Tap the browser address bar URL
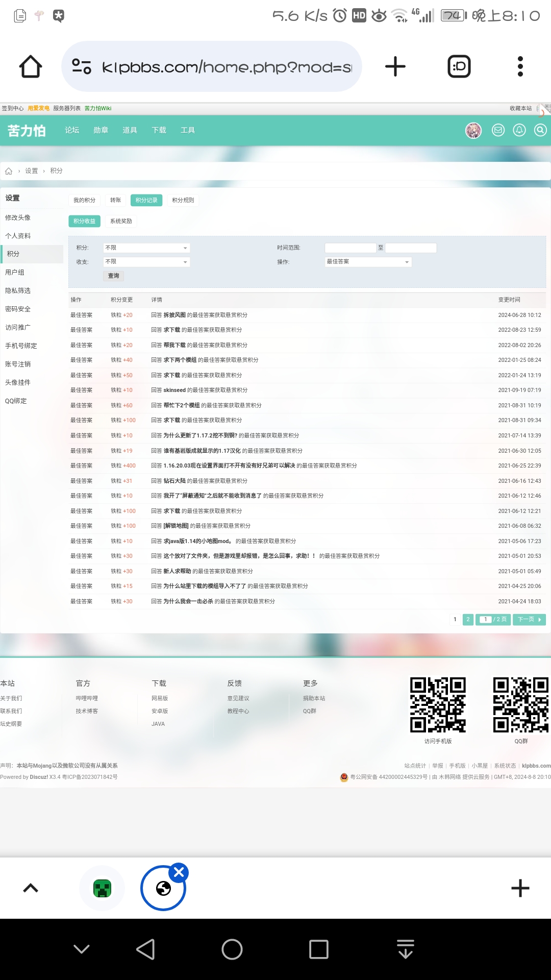 [x=227, y=67]
